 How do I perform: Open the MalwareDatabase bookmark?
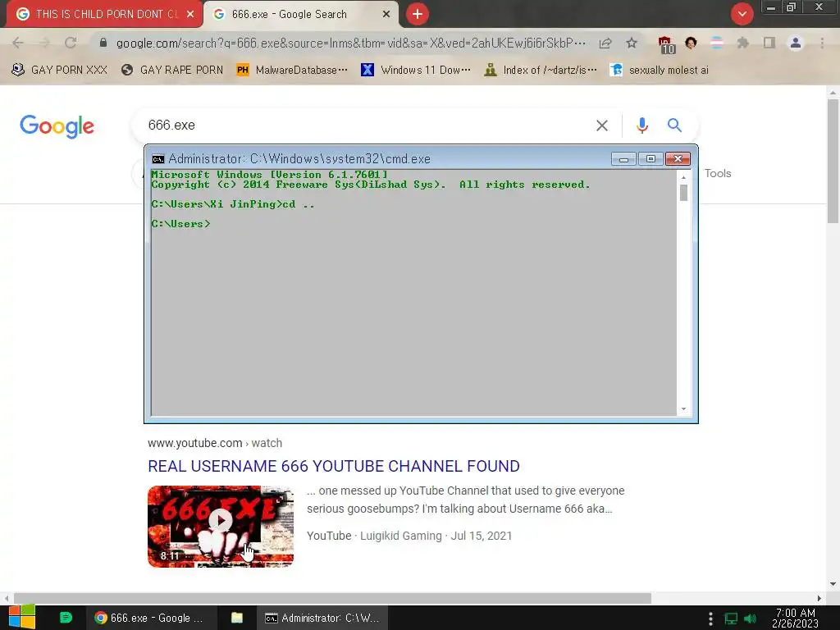pyautogui.click(x=292, y=71)
